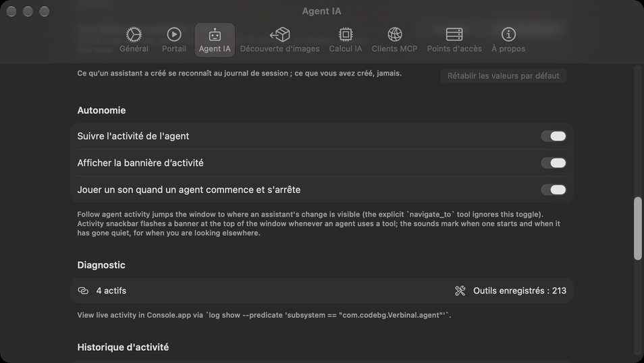Click the Diagnostic section heading
This screenshot has height=363, width=644.
[101, 265]
